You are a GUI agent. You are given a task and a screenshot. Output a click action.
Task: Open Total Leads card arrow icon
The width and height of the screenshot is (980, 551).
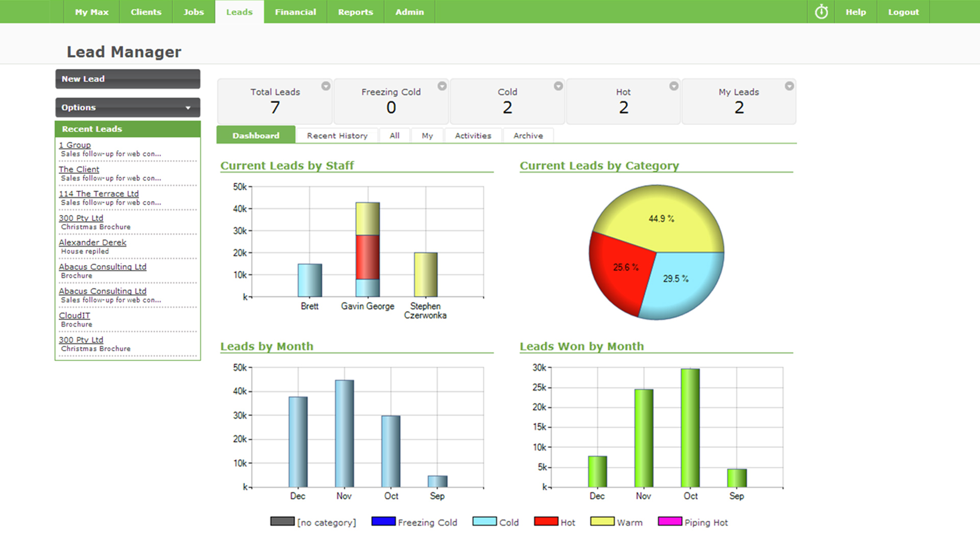tap(326, 86)
